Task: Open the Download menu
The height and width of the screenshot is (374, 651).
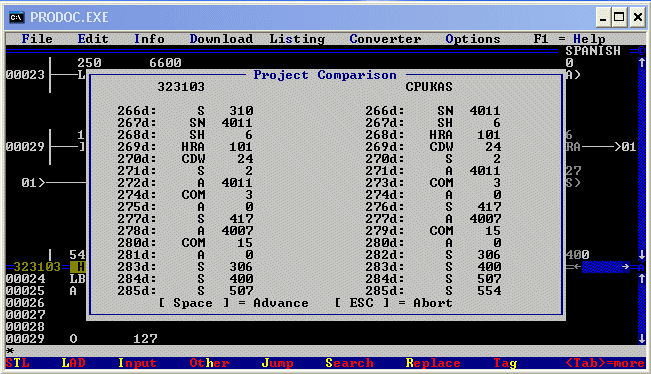Action: click(x=221, y=39)
